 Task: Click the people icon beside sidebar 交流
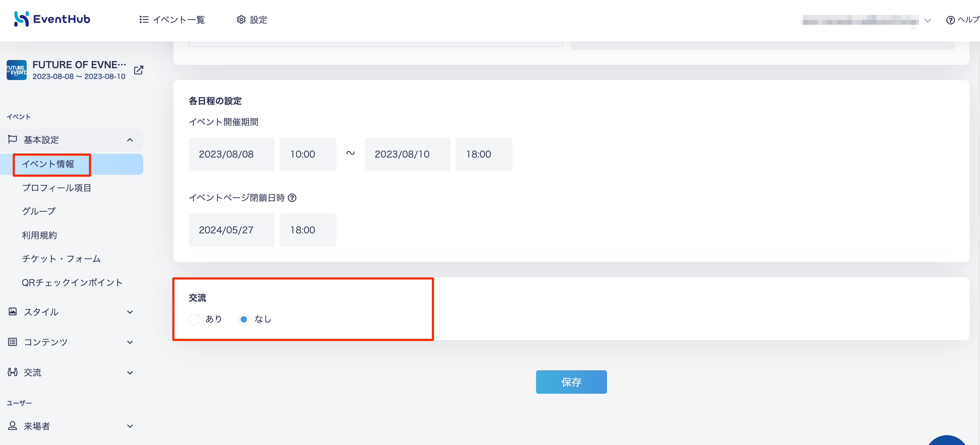tap(13, 372)
